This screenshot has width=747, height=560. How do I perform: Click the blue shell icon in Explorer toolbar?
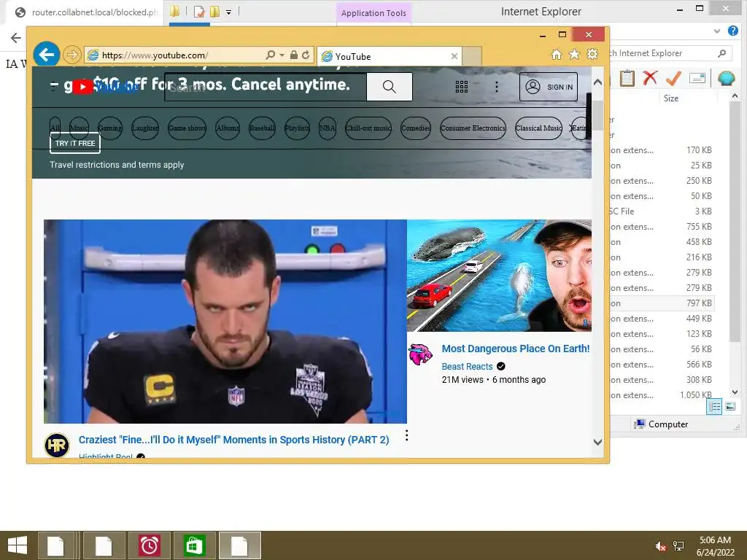[726, 78]
